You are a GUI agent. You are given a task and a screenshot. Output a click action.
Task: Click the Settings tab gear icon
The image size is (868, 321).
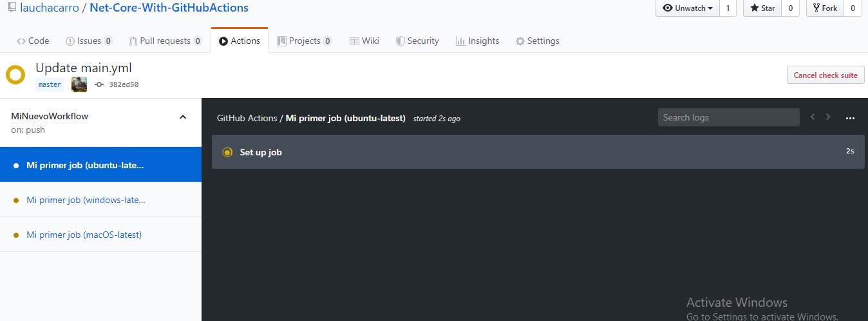pos(520,41)
